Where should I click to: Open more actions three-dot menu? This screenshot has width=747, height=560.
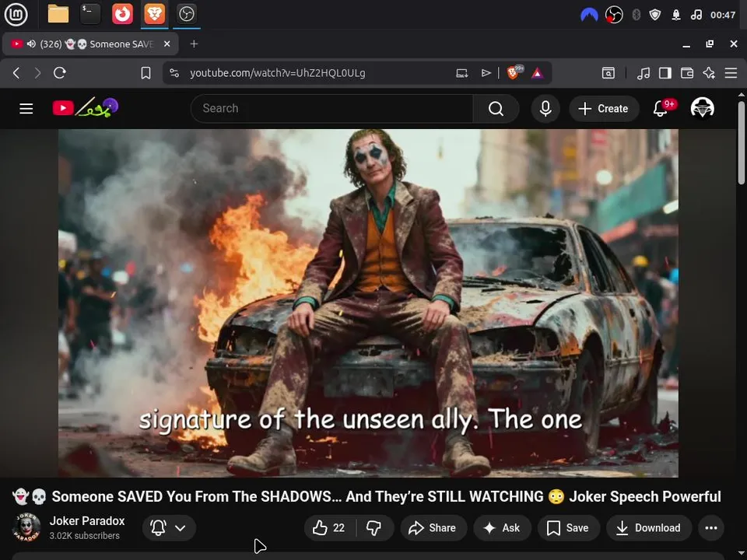click(711, 527)
